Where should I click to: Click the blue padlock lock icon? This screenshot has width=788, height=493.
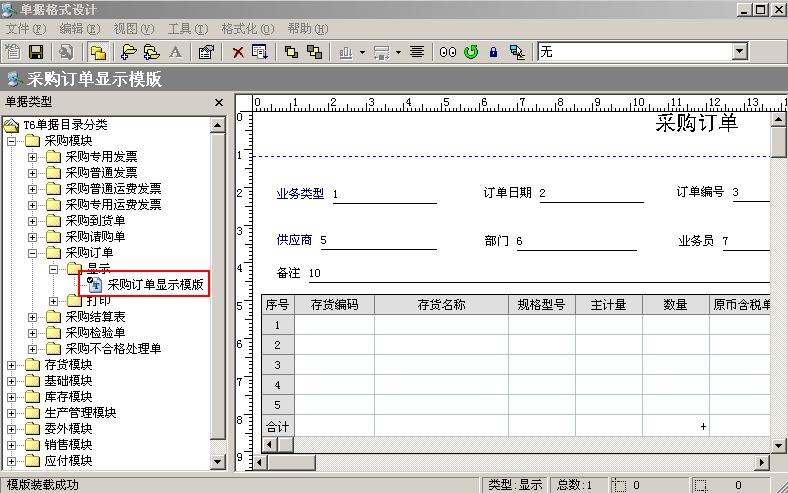[493, 51]
